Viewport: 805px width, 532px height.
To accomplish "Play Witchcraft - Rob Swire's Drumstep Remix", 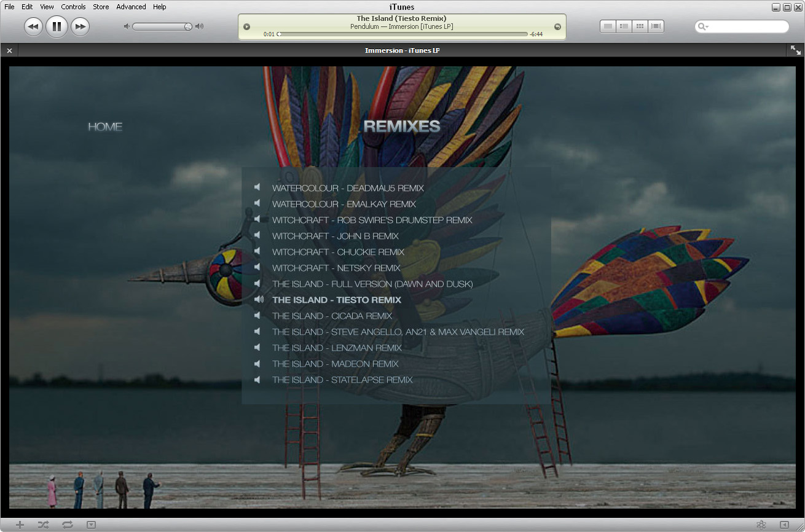I will click(372, 220).
